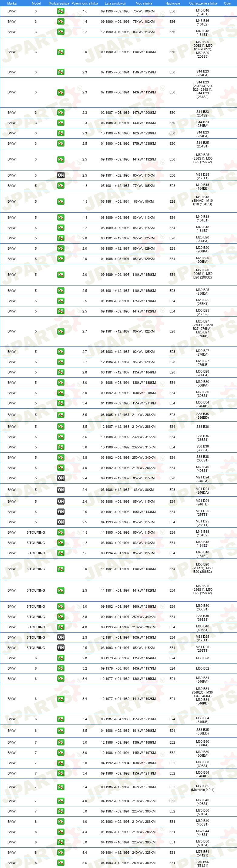The height and width of the screenshot is (868, 237).
Task: Click the PB icon in the BMW 5 4.0 M60 B40 row
Action: (61, 468)
